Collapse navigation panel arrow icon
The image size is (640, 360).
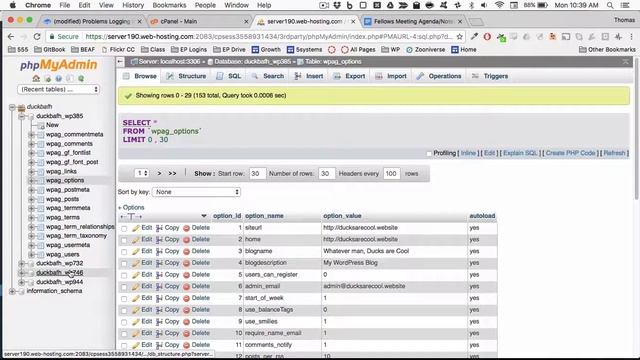(120, 62)
